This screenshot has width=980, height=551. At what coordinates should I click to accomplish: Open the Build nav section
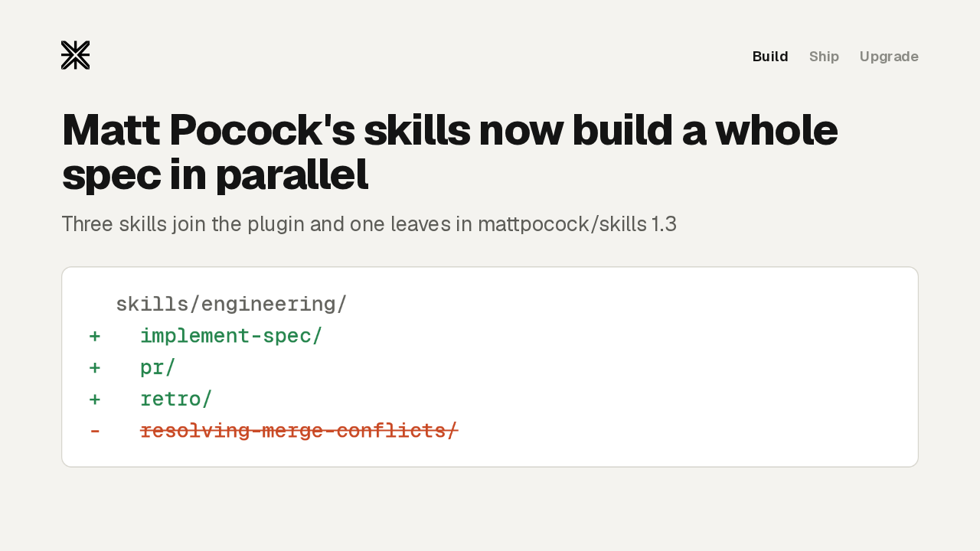(x=770, y=57)
